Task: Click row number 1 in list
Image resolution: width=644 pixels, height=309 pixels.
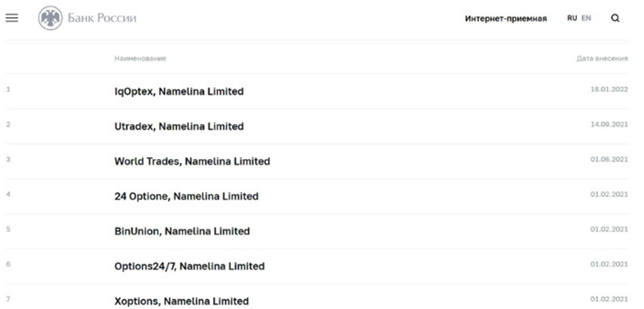Action: point(8,90)
